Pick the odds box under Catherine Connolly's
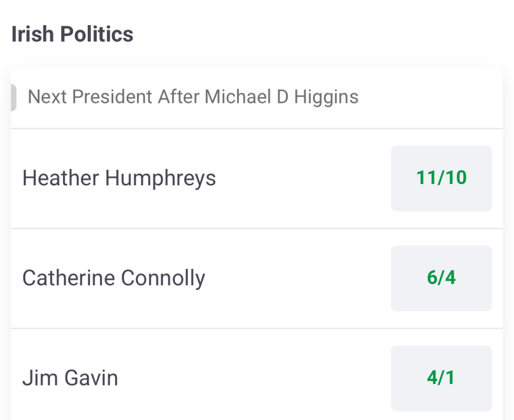514x420 pixels. pos(441,378)
